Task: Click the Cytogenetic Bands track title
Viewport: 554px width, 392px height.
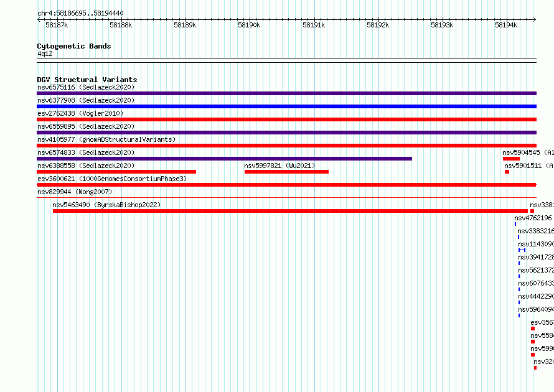Action: (74, 46)
